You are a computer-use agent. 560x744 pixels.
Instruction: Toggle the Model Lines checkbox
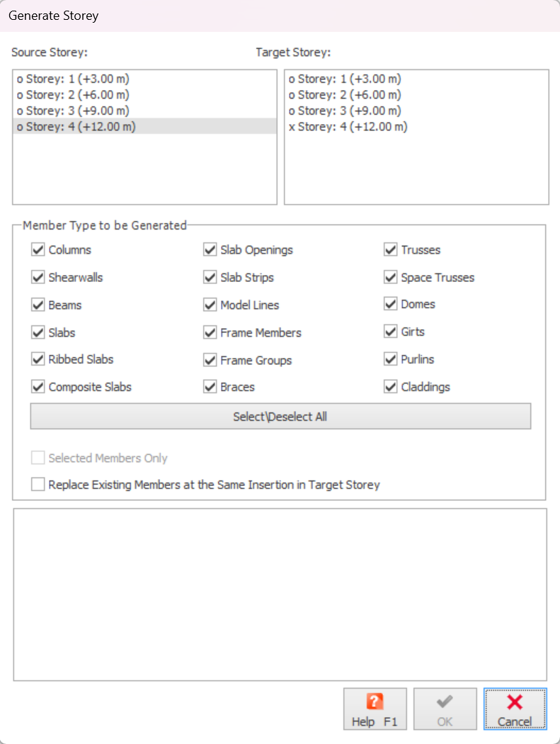tap(210, 305)
